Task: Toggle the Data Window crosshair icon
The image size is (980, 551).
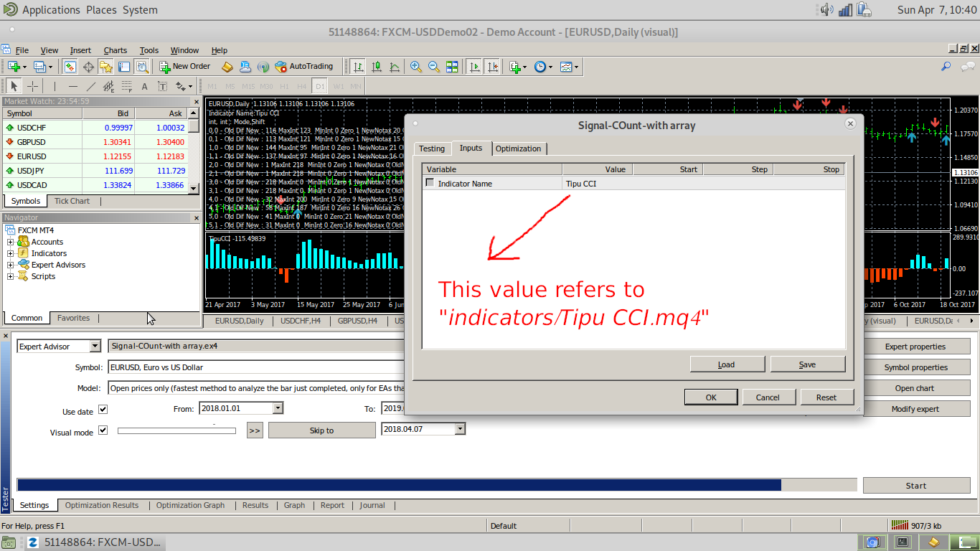Action: (88, 67)
